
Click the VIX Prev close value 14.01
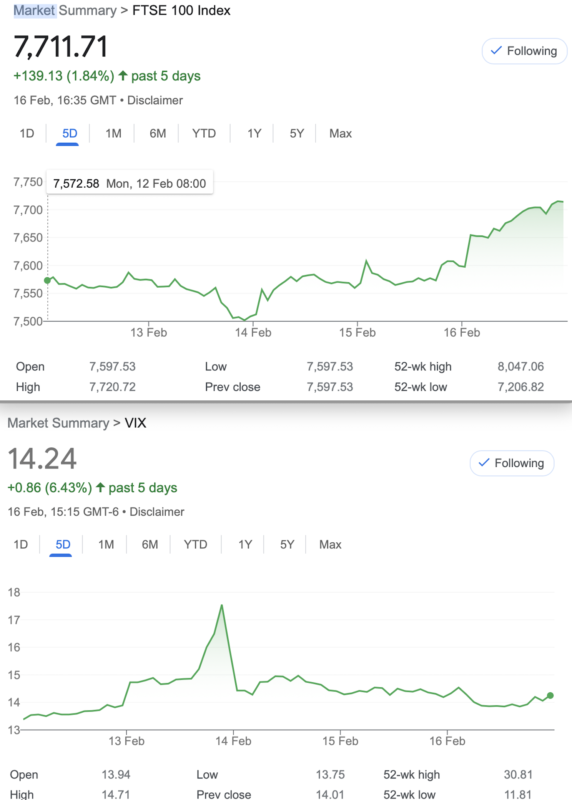(x=330, y=794)
